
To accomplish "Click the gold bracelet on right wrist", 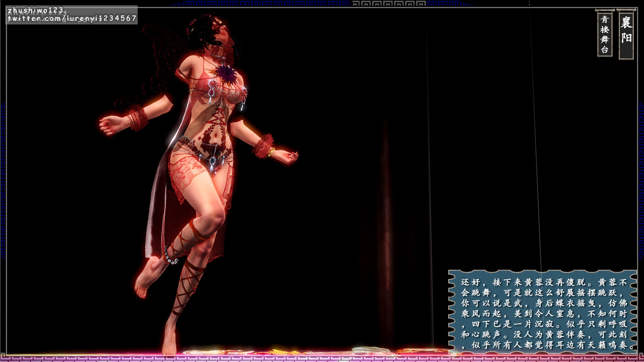I will tap(271, 152).
